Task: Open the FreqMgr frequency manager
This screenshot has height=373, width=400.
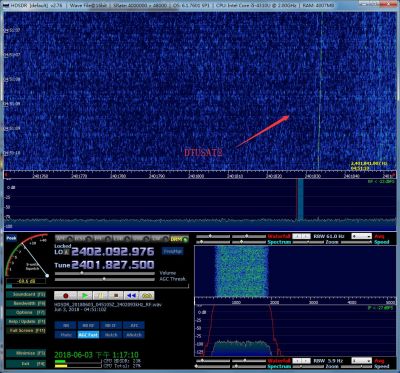Action: [x=172, y=251]
